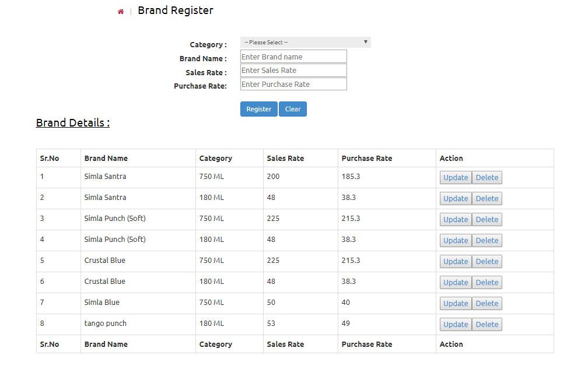
Task: Click the red home icon
Action: click(121, 12)
